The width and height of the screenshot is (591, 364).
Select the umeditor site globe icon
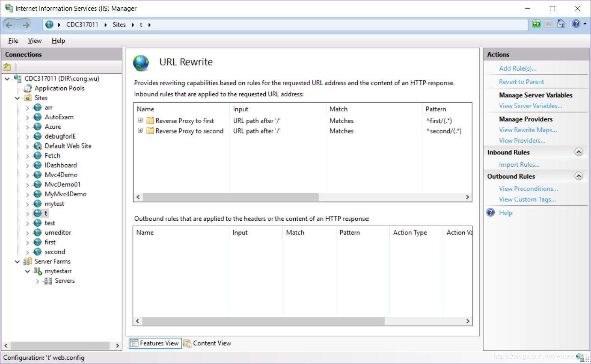pos(38,233)
